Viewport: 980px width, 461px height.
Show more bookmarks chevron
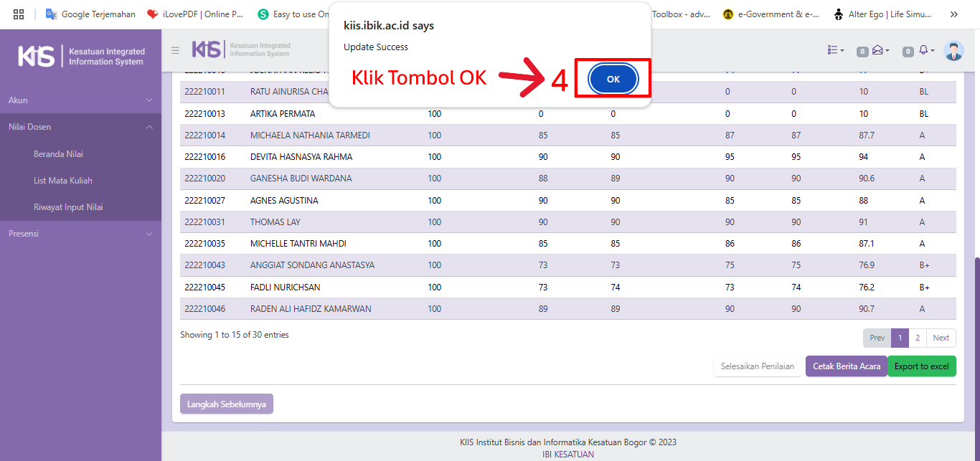(x=953, y=14)
